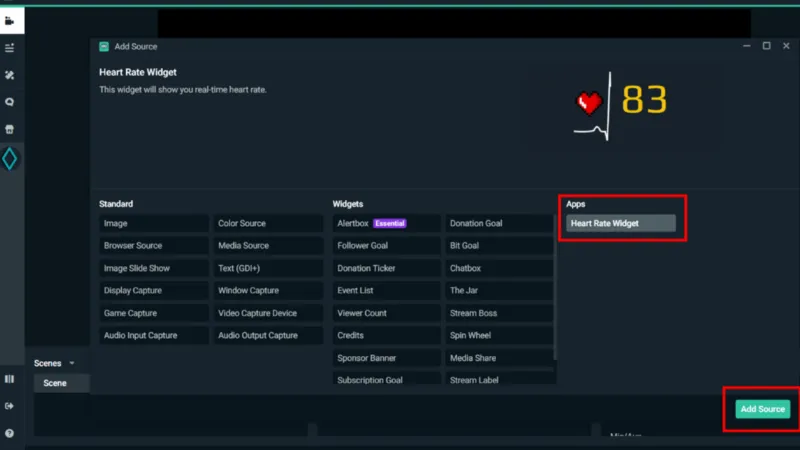The height and width of the screenshot is (450, 800).
Task: Pick the Stream Label widget
Action: 499,379
